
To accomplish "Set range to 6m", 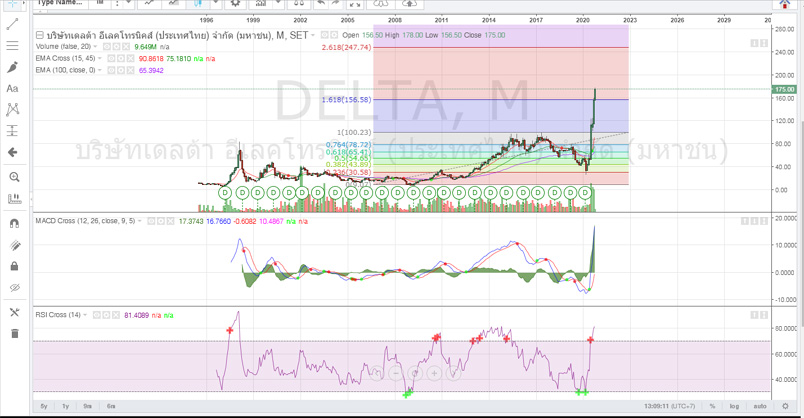I will (111, 406).
